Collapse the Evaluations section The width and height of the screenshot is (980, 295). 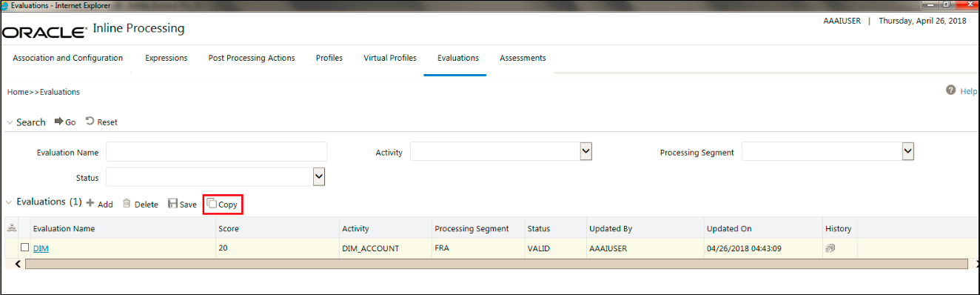pos(10,202)
